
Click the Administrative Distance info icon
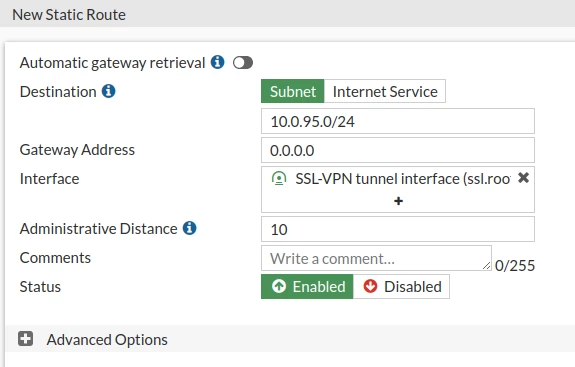[x=190, y=228]
